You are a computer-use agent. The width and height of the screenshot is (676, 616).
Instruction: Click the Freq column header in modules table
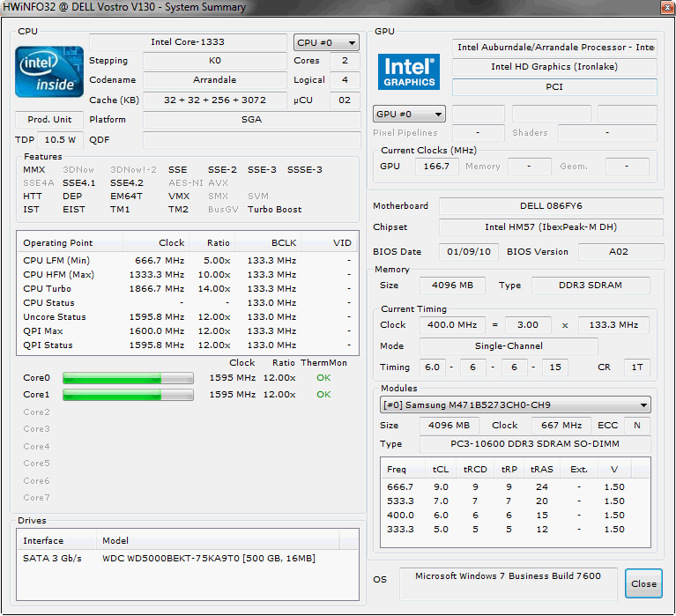403,469
